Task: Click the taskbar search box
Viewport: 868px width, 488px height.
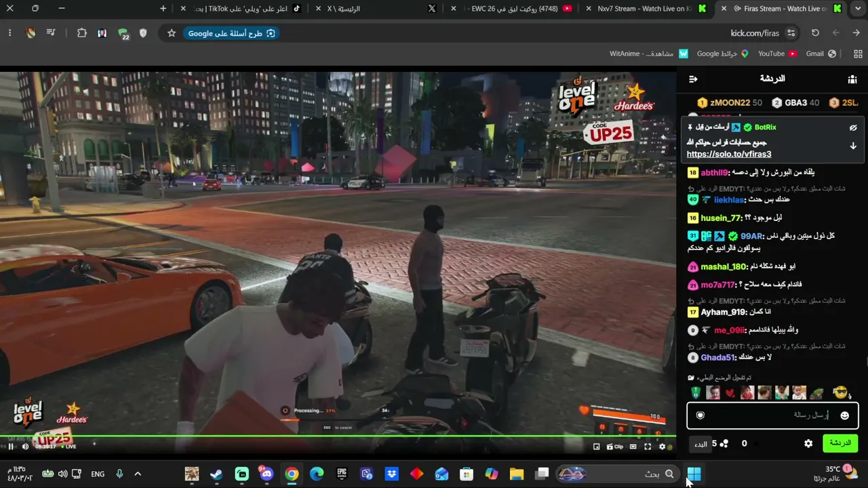Action: pyautogui.click(x=617, y=474)
